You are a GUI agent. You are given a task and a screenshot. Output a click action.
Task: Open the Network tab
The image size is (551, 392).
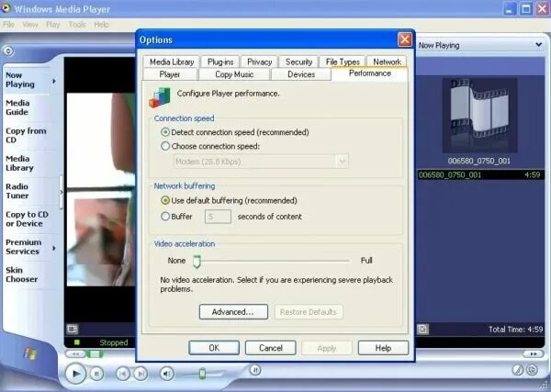pyautogui.click(x=387, y=62)
